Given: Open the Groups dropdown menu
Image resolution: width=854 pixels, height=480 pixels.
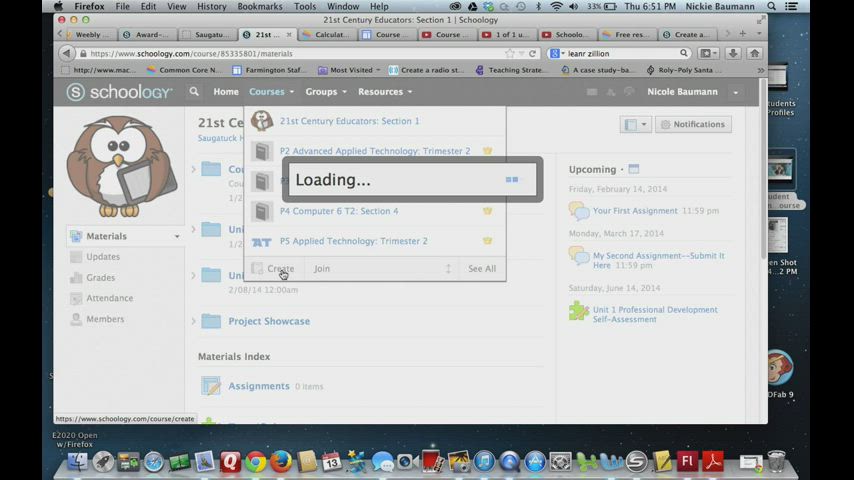Looking at the screenshot, I should 326,92.
